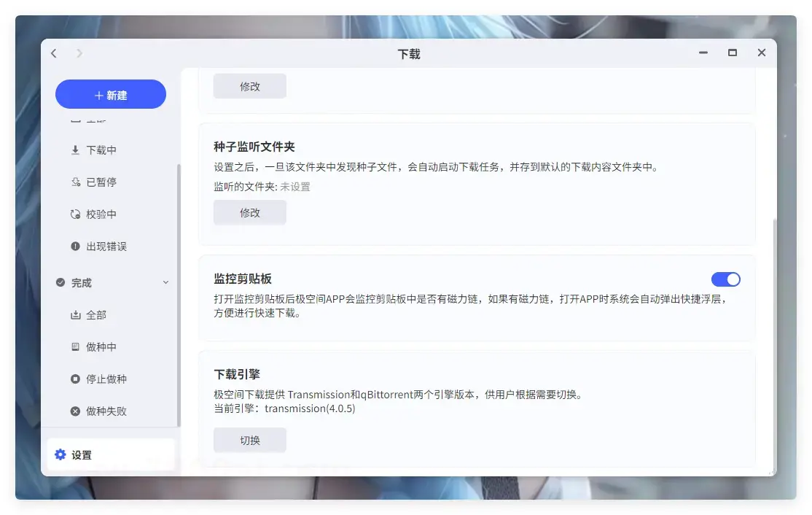Open the 完成 section in sidebar
Screen dimensions: 812x515
click(x=80, y=282)
